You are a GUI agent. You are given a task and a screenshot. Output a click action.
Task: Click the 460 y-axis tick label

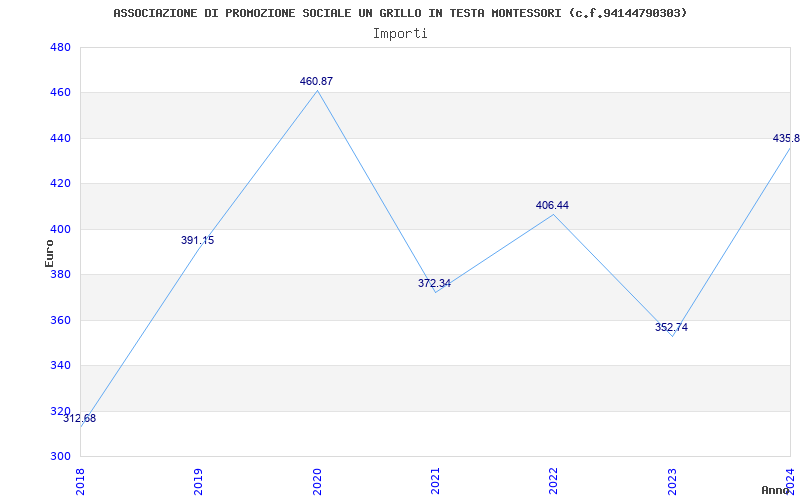[60, 93]
